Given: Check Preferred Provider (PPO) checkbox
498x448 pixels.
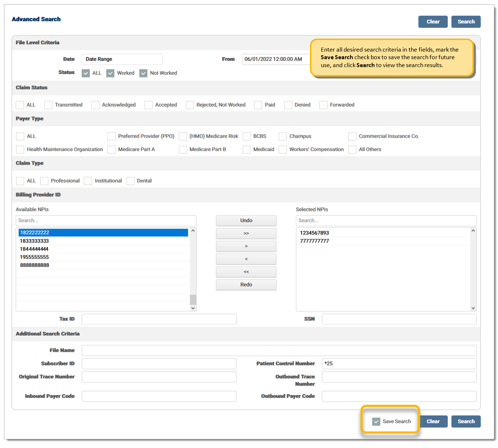Looking at the screenshot, I should click(112, 136).
